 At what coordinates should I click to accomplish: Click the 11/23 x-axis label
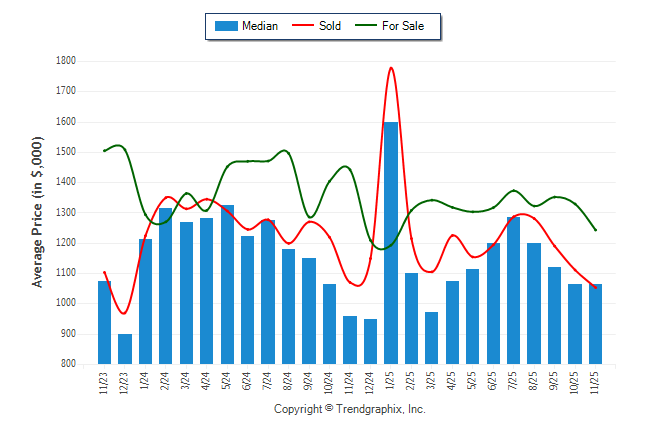pos(105,383)
